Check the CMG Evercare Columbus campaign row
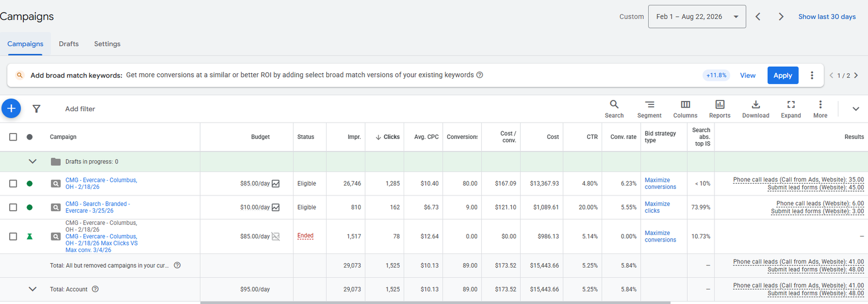Screen dimensions: 868x304 (x=13, y=183)
